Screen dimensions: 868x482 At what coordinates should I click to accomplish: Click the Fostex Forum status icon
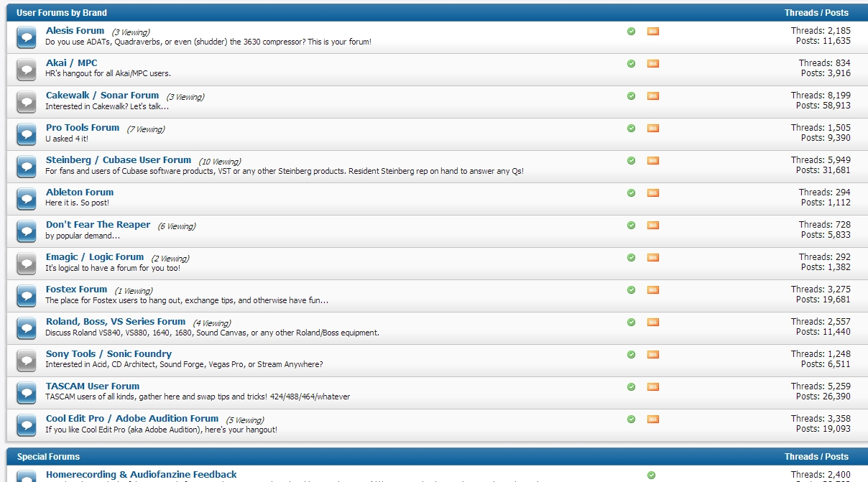point(27,296)
